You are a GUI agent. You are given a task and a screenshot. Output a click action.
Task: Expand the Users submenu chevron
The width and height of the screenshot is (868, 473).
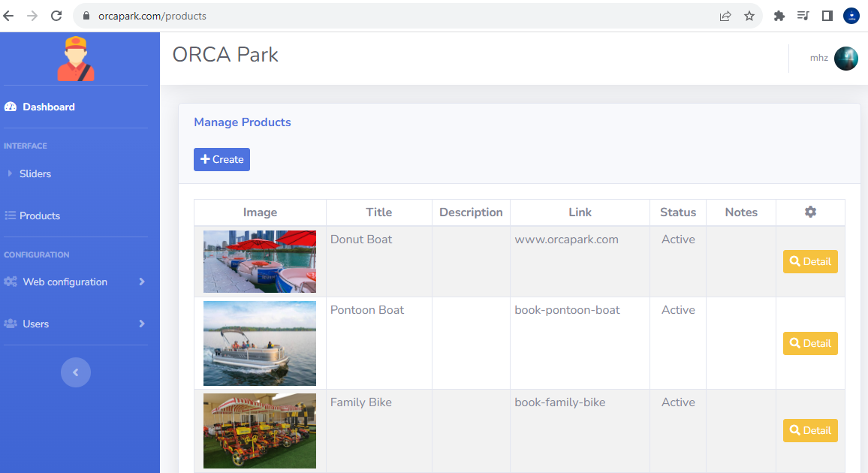pyautogui.click(x=141, y=324)
